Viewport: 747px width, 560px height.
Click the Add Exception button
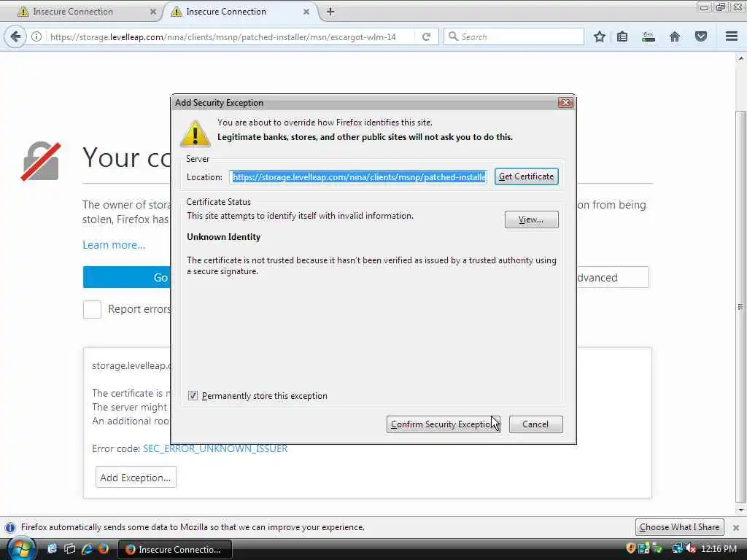(136, 477)
